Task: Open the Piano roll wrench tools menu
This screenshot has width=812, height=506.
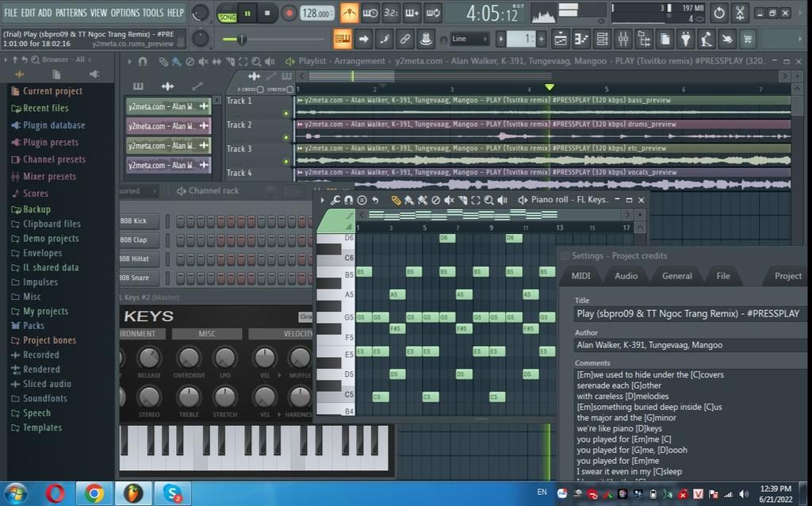Action: click(335, 200)
